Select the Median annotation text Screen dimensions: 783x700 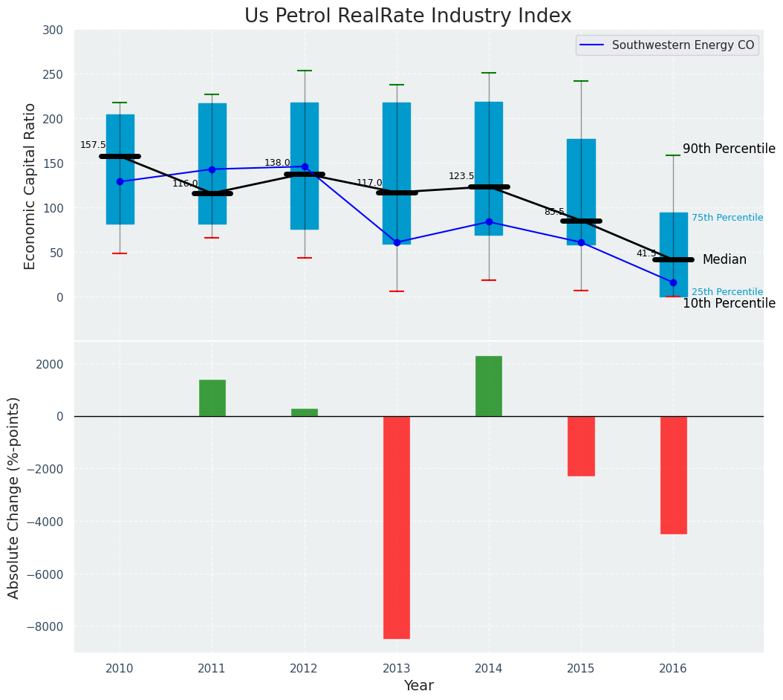pos(724,260)
